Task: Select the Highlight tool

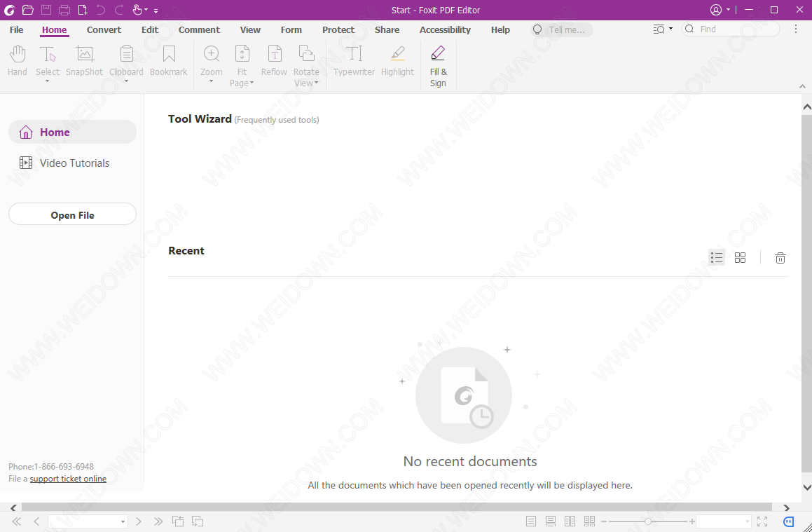Action: coord(398,60)
